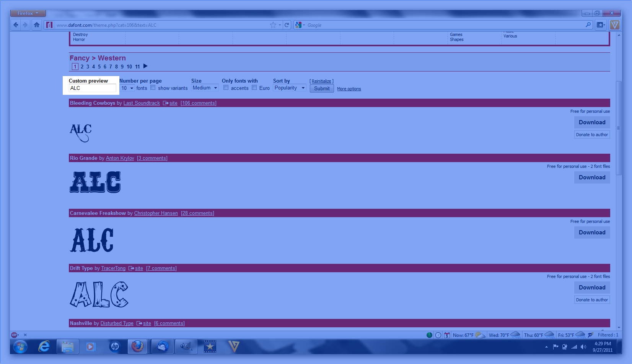
Task: Download the Carnevalee Freakshow font
Action: point(592,232)
